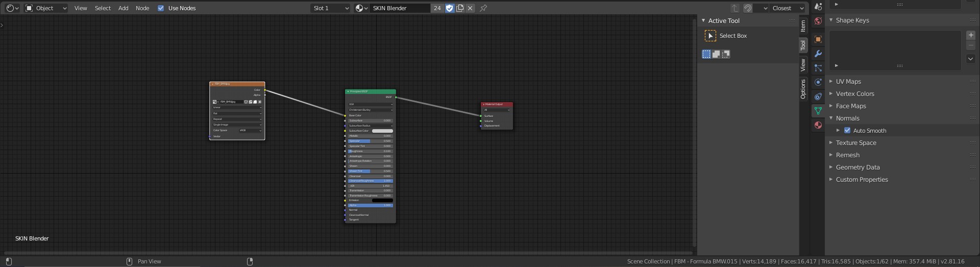This screenshot has width=980, height=267.
Task: Open the View menu
Action: pyautogui.click(x=81, y=8)
